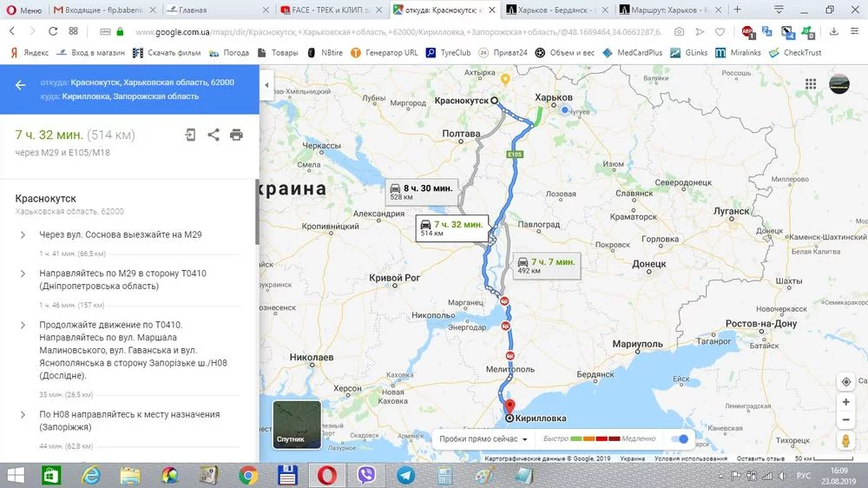The height and width of the screenshot is (488, 868).
Task: Switch to the Харьков - Бердянск tab
Action: (556, 10)
